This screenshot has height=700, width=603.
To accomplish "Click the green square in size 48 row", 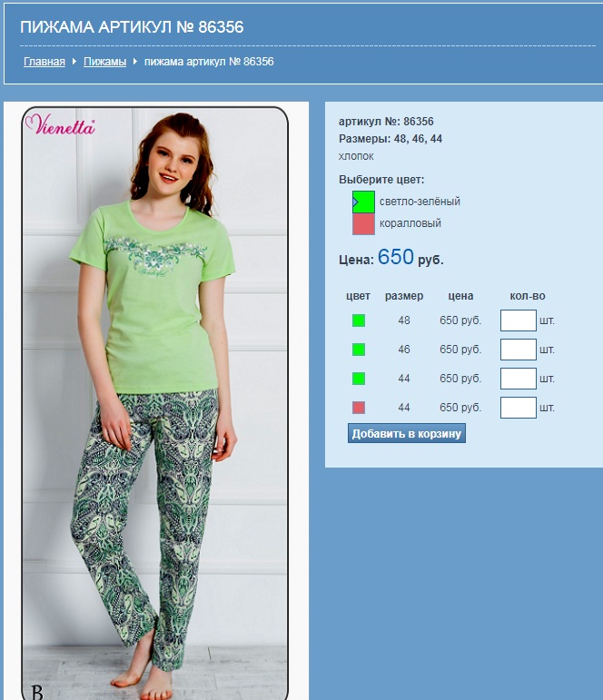I will (x=359, y=320).
